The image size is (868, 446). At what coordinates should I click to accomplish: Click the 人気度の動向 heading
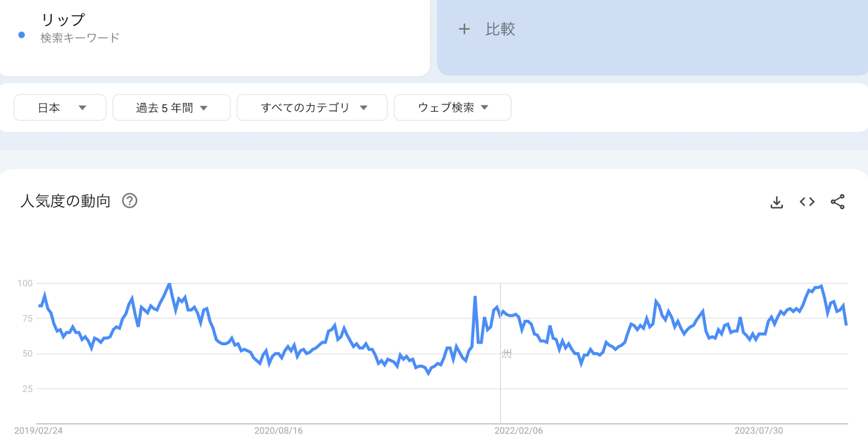coord(66,201)
